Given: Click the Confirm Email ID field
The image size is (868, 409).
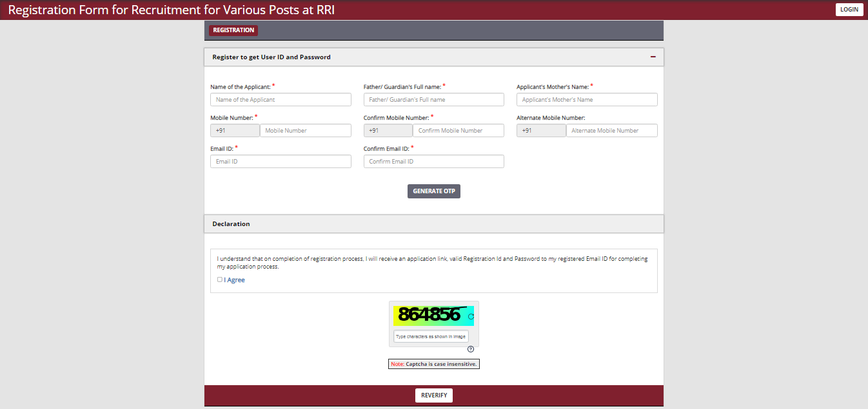Looking at the screenshot, I should pos(433,162).
